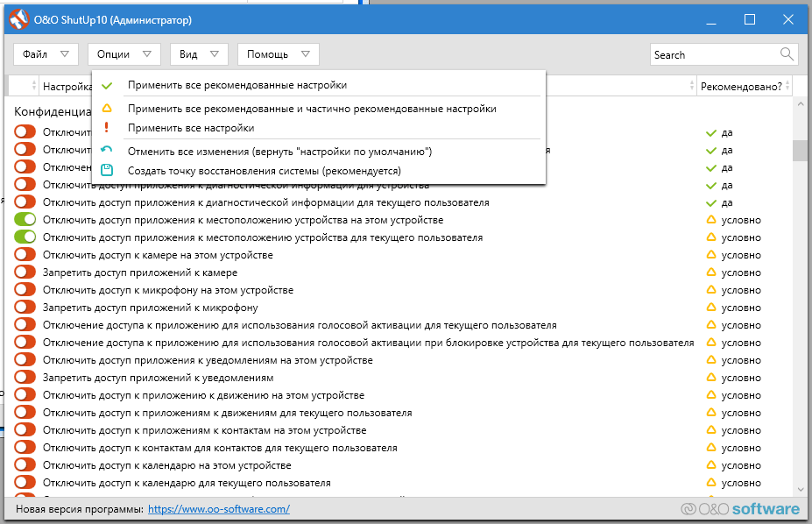Turn off местоположению устройства на этом устройстве switch
Viewport: 812px width, 524px height.
coord(25,220)
